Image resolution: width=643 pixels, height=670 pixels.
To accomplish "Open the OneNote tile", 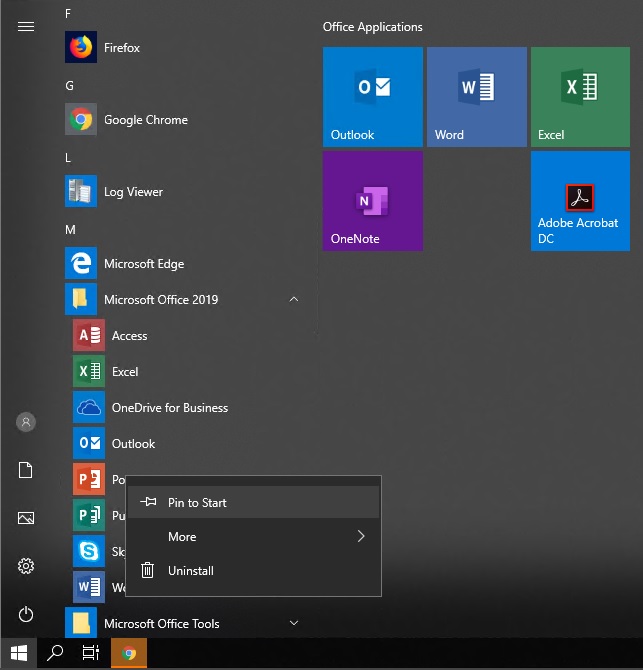I will click(x=373, y=201).
